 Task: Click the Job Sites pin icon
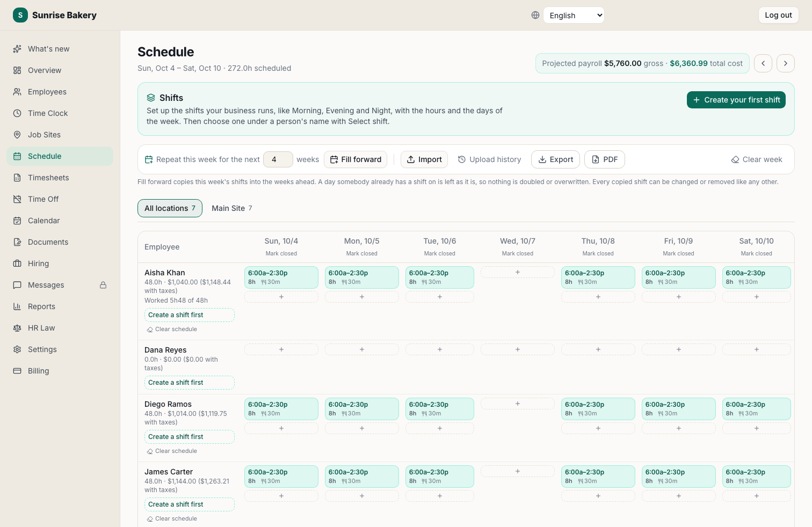coord(17,135)
